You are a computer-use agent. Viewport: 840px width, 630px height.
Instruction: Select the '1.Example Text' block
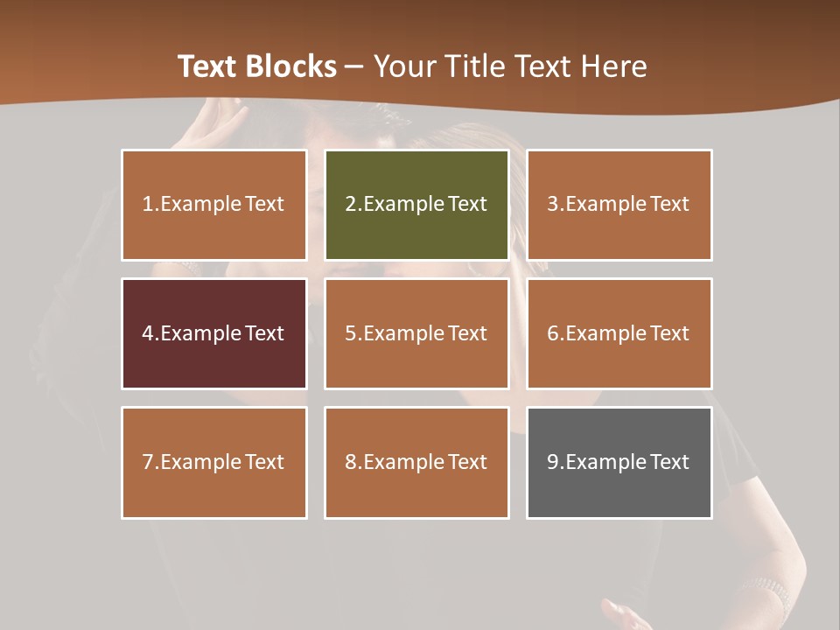[214, 205]
